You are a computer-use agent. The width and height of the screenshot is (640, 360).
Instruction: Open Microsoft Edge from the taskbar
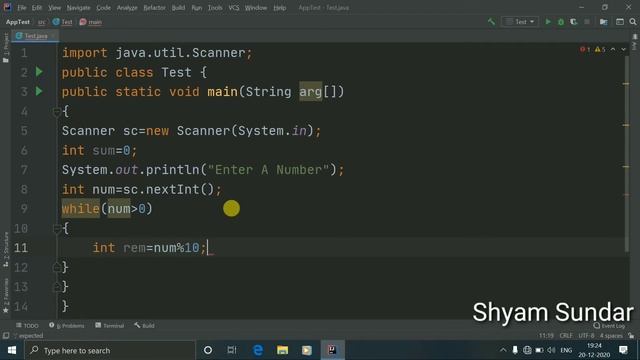258,350
